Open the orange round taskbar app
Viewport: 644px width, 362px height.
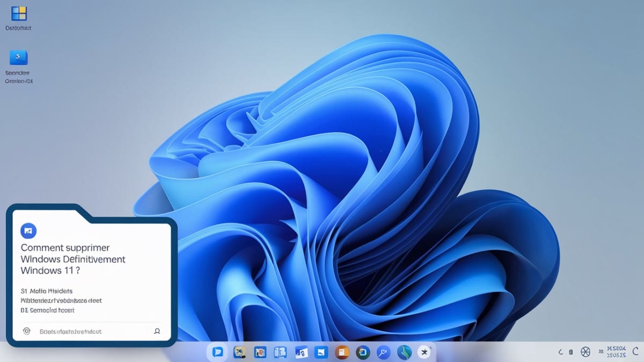[x=342, y=352]
